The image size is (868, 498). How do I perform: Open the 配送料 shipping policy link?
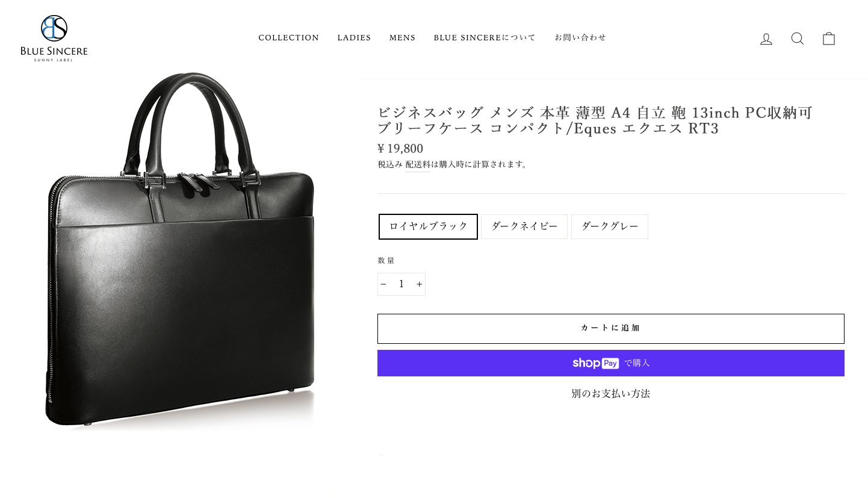(418, 164)
